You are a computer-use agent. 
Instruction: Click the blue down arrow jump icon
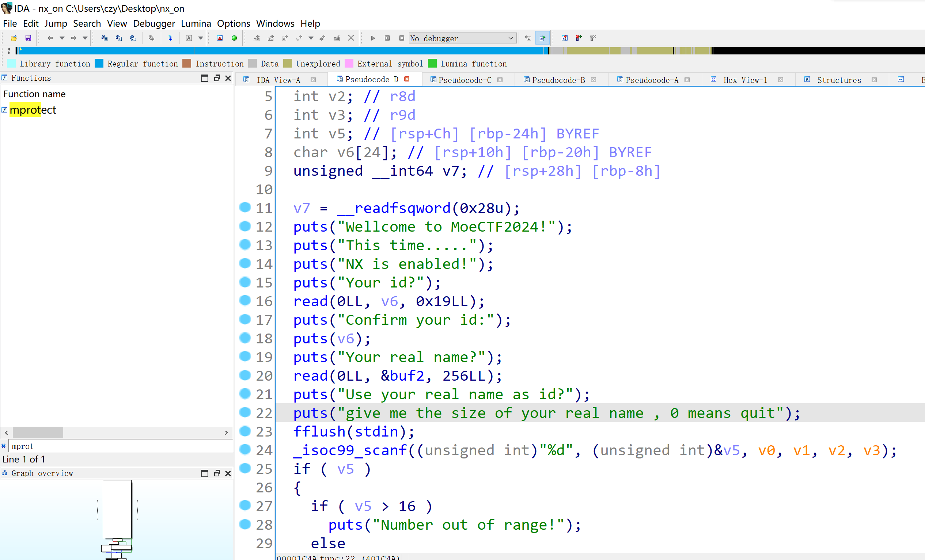click(x=170, y=38)
